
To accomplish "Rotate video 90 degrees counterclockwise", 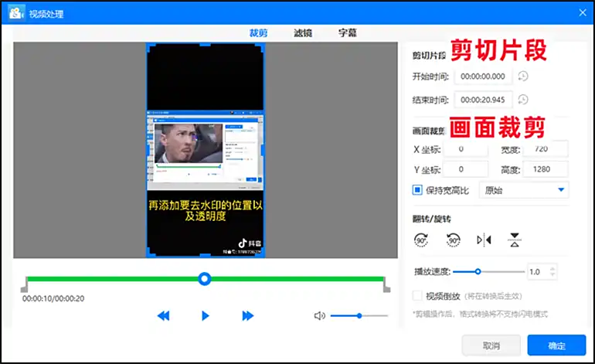I will [x=453, y=240].
